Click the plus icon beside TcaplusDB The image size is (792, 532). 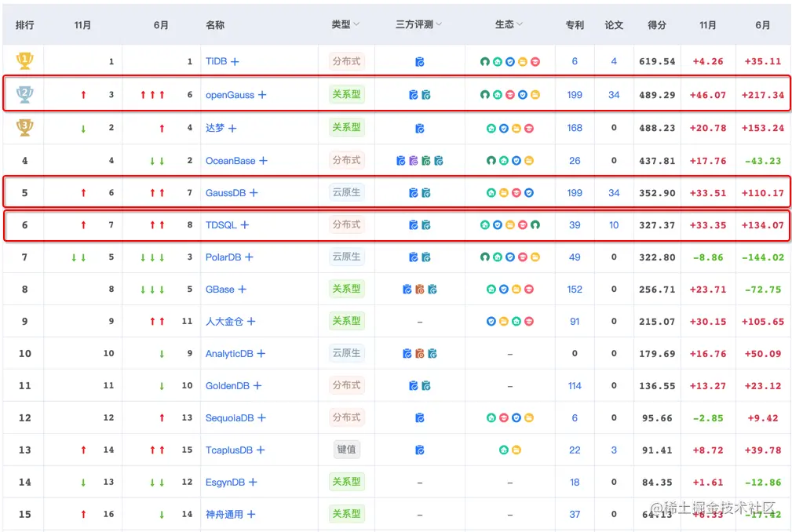click(x=261, y=450)
